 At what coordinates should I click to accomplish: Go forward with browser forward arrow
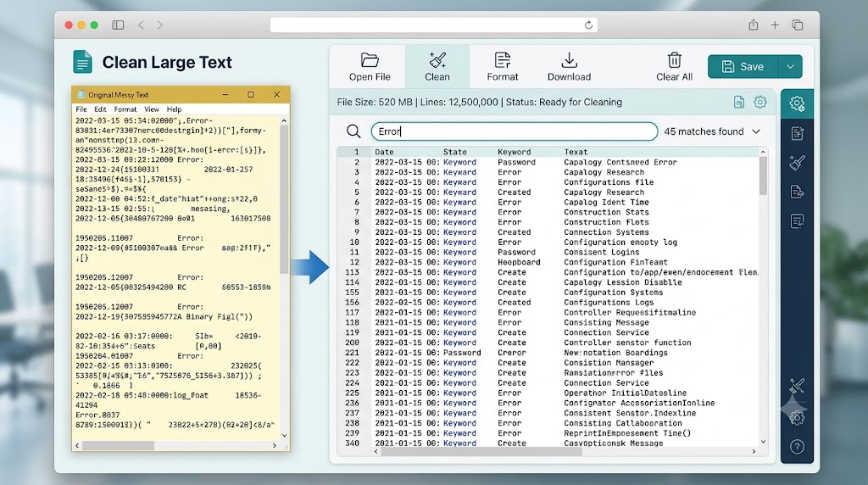(x=160, y=25)
